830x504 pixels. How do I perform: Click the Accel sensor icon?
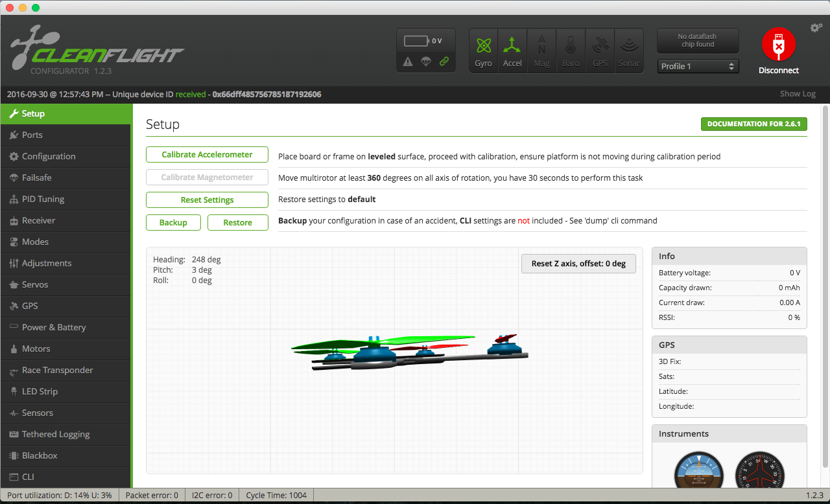pos(512,50)
